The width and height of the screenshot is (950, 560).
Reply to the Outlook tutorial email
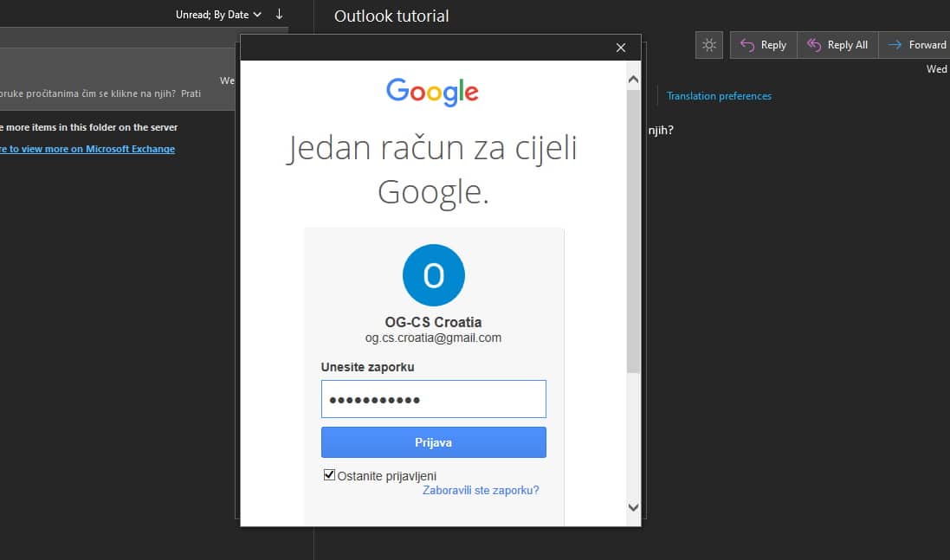click(763, 45)
